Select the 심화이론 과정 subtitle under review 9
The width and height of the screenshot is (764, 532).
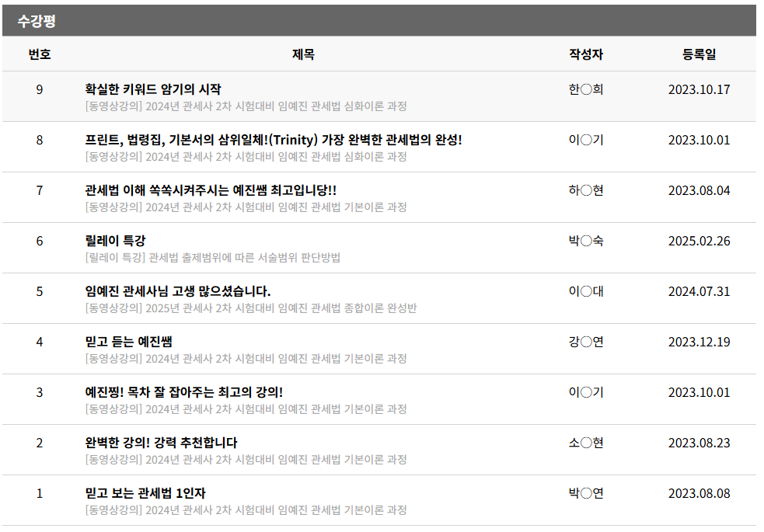pos(246,106)
